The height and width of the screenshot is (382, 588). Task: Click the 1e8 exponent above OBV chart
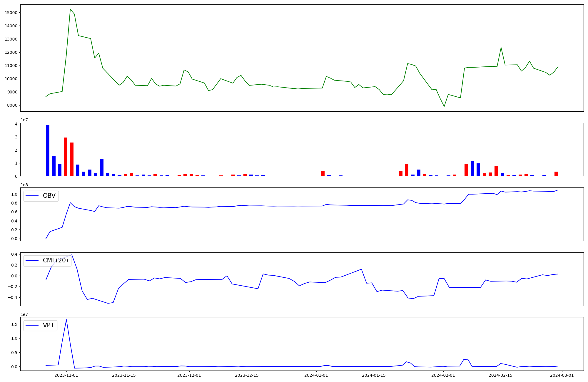pos(24,185)
